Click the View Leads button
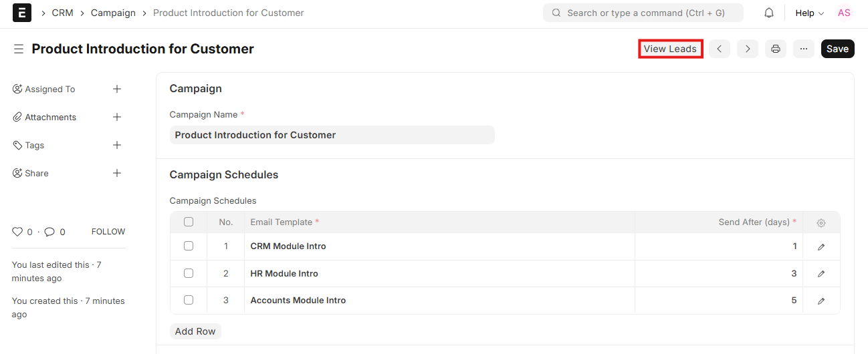 point(670,49)
